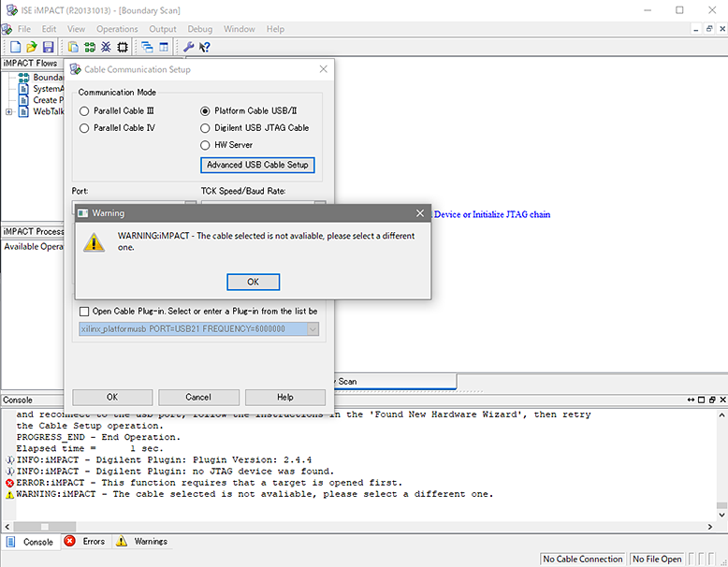This screenshot has width=728, height=567.
Task: Enable the Open Cable Plug-in checkbox
Action: click(84, 312)
